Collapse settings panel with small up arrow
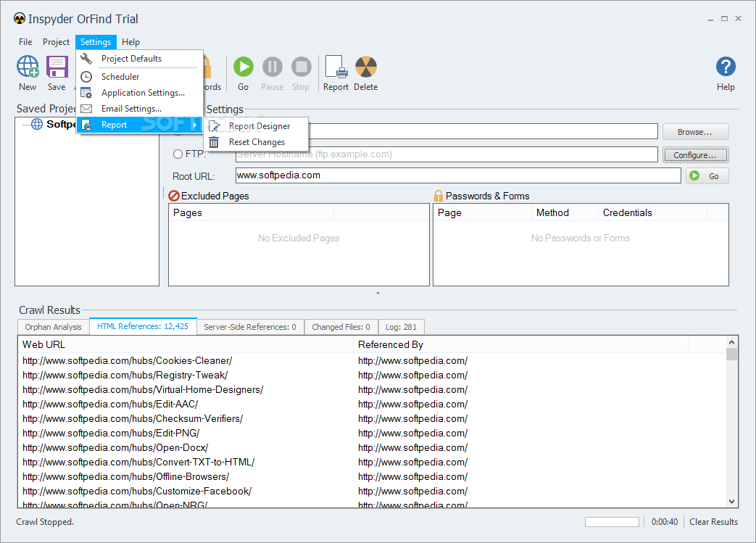The height and width of the screenshot is (543, 756). [x=378, y=293]
